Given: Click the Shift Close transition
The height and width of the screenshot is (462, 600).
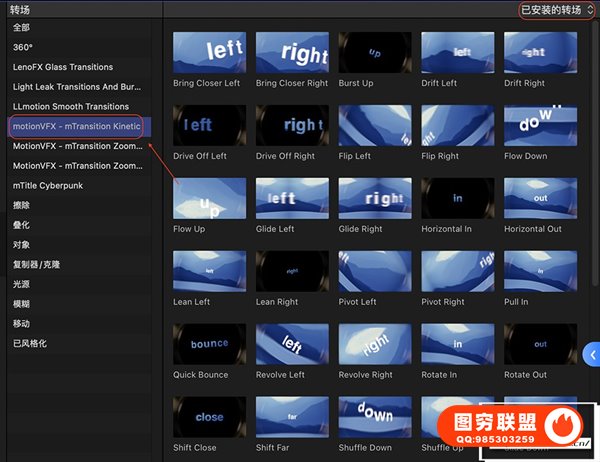Looking at the screenshot, I should [210, 418].
